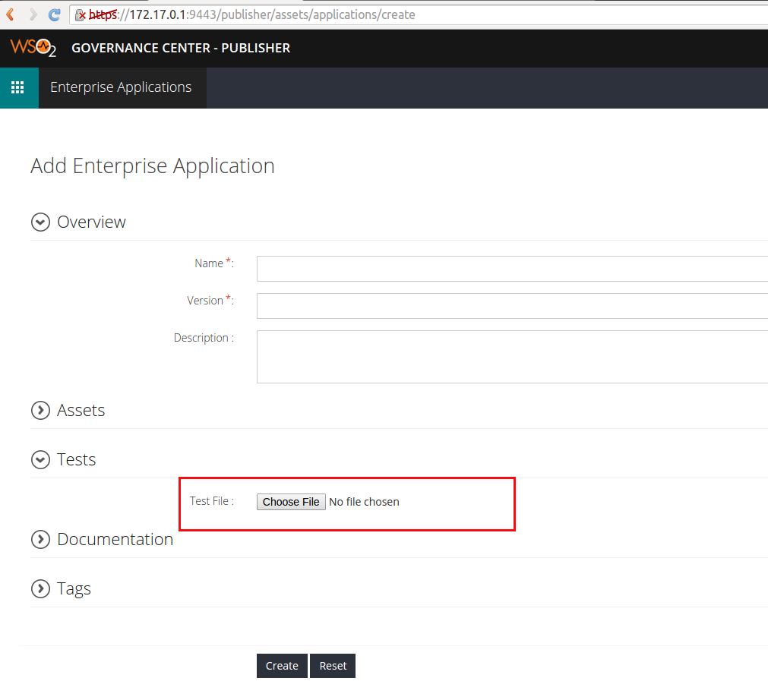
Task: Focus the Name input field
Action: point(512,269)
